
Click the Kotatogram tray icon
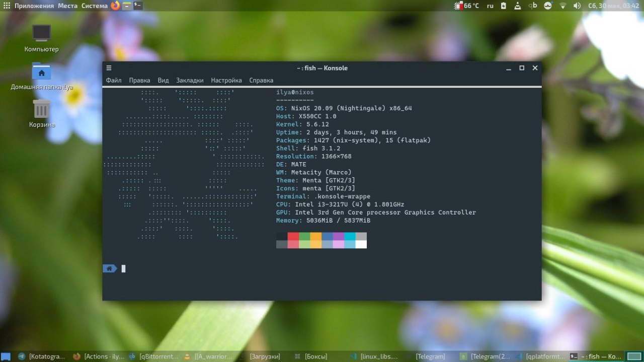coord(547,6)
